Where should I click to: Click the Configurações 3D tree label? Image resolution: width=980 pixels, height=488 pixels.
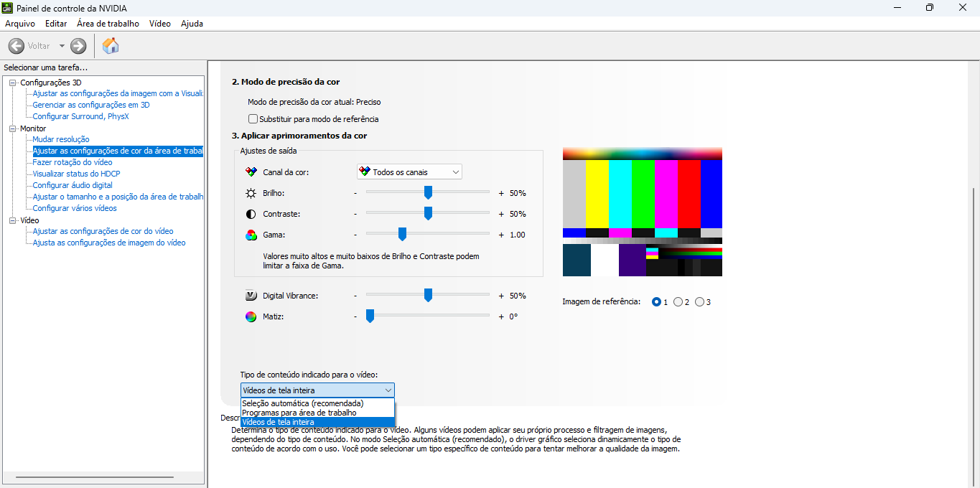coord(51,83)
